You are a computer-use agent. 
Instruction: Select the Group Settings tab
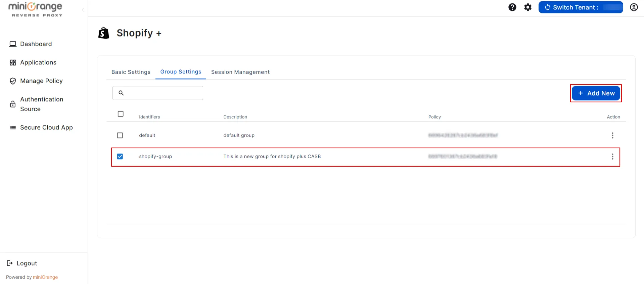tap(181, 72)
